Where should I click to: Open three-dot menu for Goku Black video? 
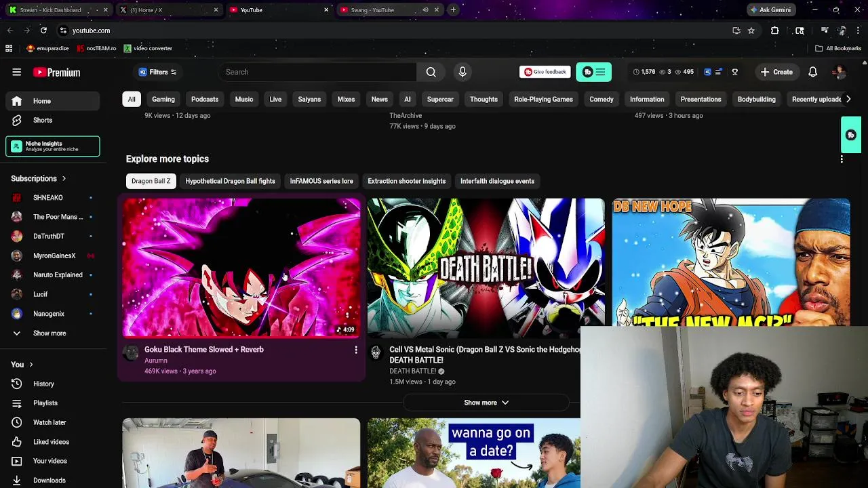point(356,350)
